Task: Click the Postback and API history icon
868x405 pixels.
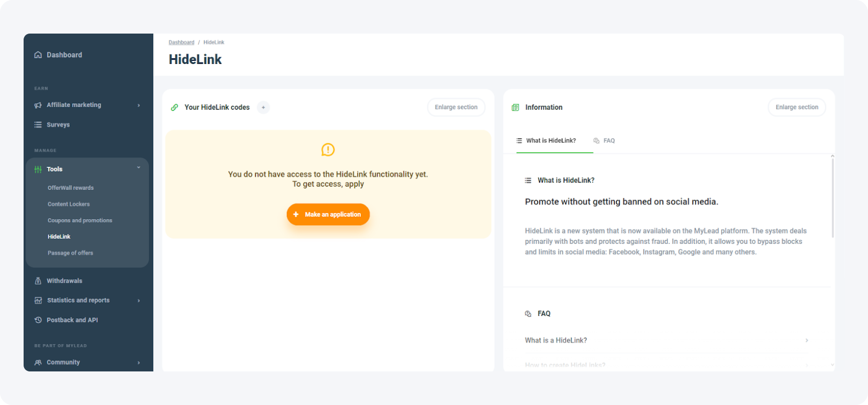Action: 38,320
